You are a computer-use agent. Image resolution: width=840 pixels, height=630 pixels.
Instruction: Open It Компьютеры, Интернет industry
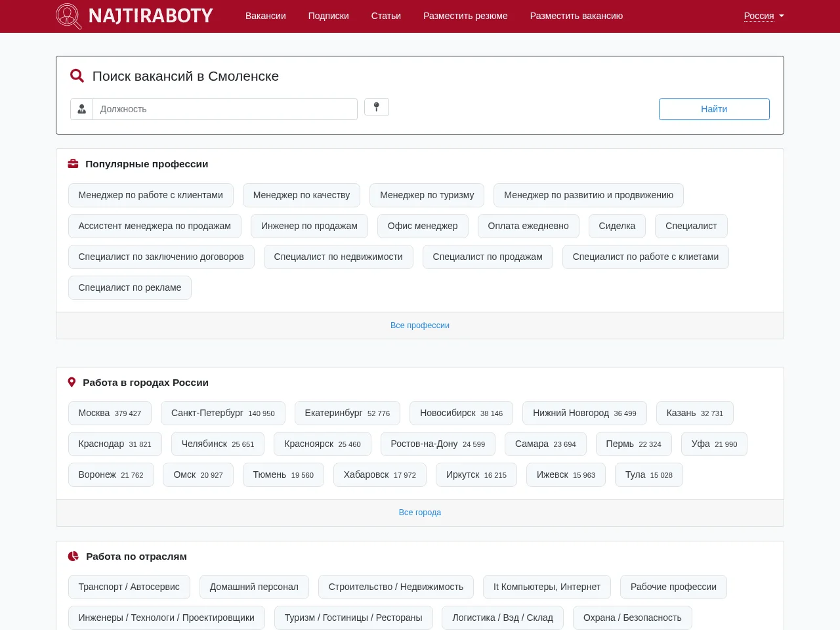pos(547,587)
